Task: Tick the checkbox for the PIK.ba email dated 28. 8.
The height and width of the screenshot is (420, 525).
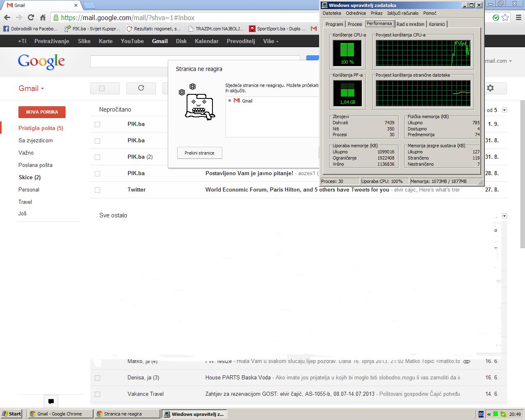Action: point(98,173)
